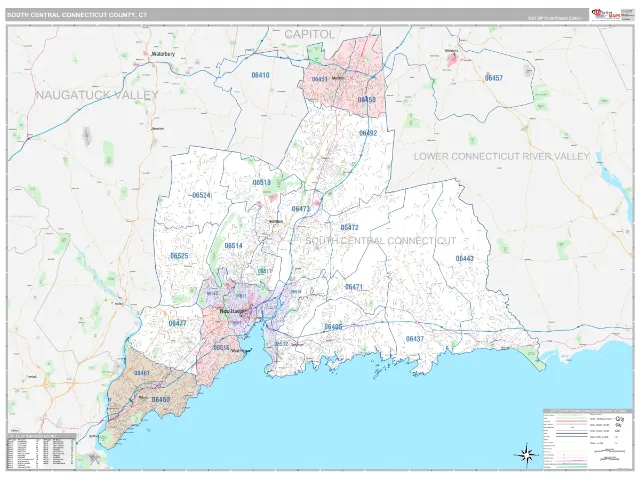The image size is (640, 480).
Task: Select ZIP code 06477 label
Action: tap(178, 323)
